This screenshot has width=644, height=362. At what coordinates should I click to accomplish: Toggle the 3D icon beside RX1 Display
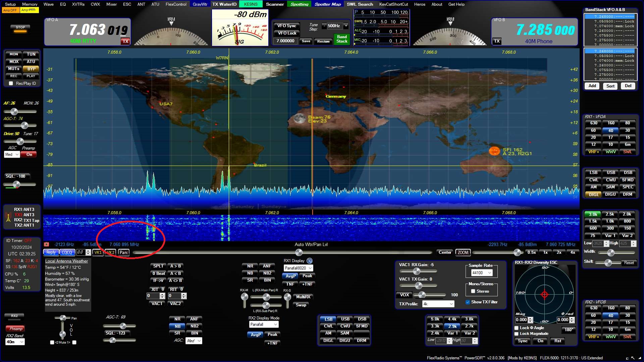tap(309, 261)
